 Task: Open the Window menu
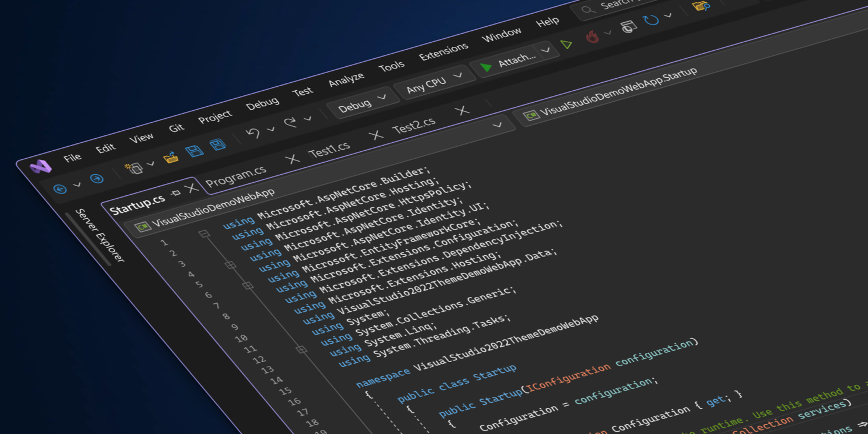coord(502,35)
